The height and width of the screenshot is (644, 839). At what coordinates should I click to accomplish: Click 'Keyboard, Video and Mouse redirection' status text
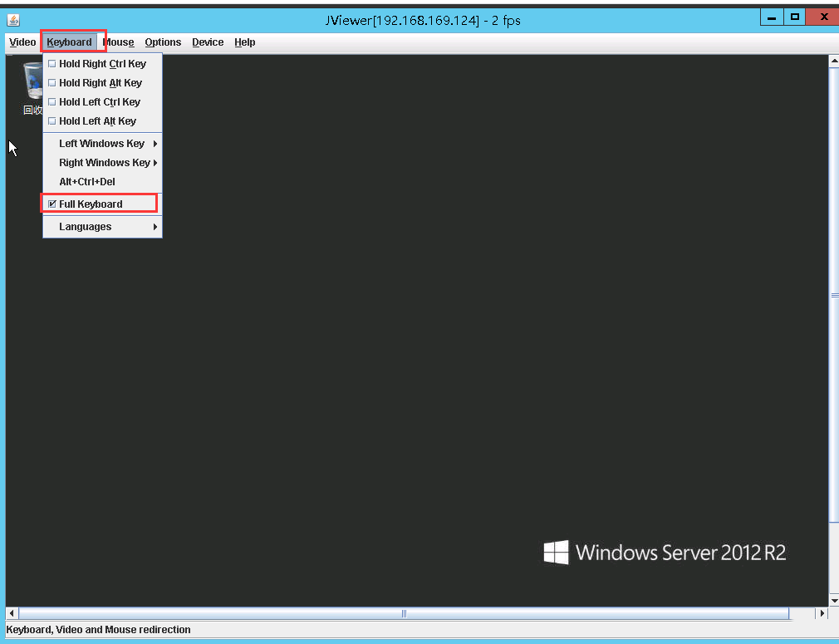[99, 630]
